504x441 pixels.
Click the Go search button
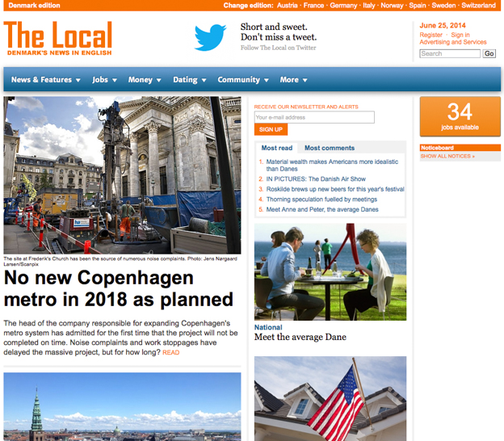pos(489,54)
